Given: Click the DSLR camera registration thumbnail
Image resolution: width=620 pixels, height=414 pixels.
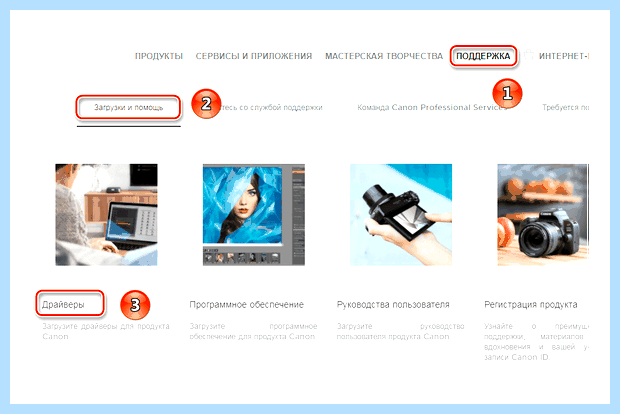Looking at the screenshot, I should tap(543, 215).
